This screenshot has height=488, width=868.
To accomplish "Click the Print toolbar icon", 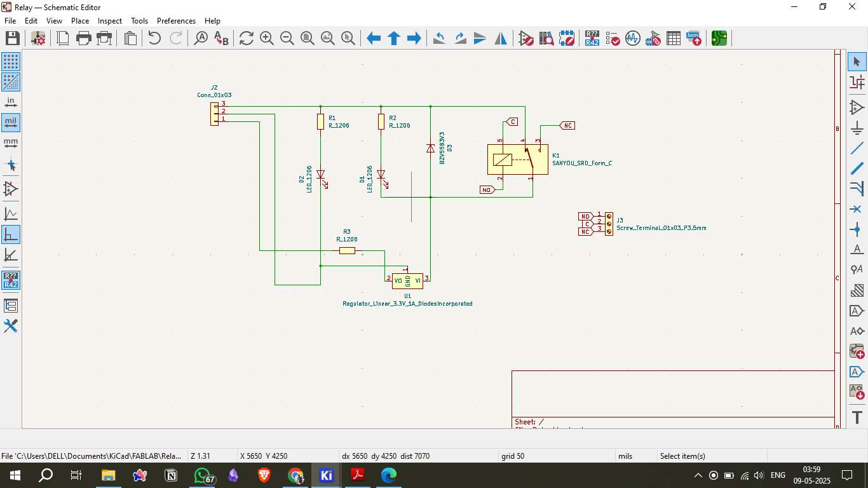I will (84, 38).
